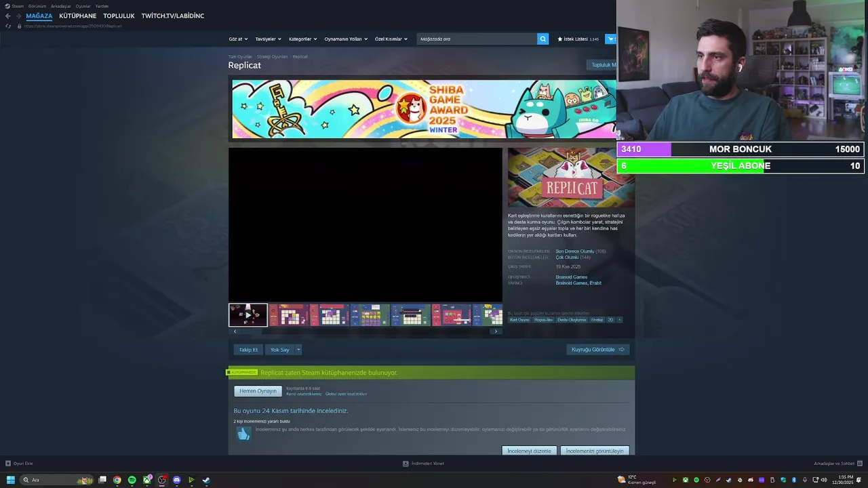Open the Çok Olumlu all-reviews link

coord(568,258)
